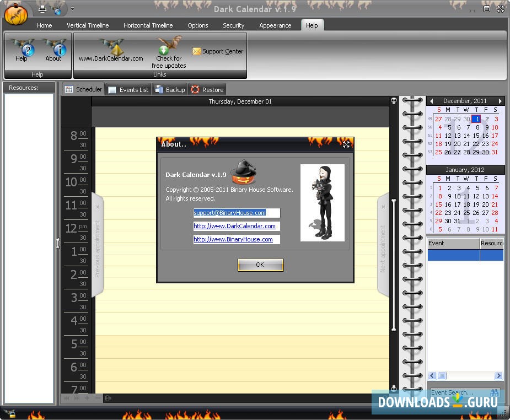
Task: Switch to the Scheduler view tab
Action: 83,89
